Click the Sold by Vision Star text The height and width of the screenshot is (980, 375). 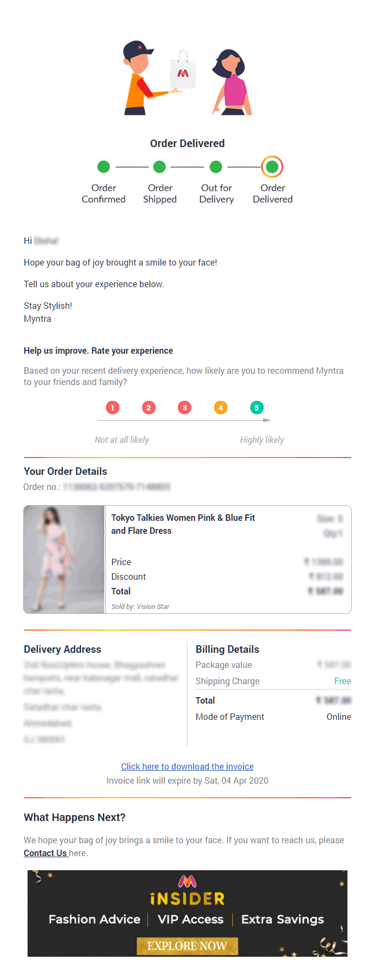click(x=140, y=606)
